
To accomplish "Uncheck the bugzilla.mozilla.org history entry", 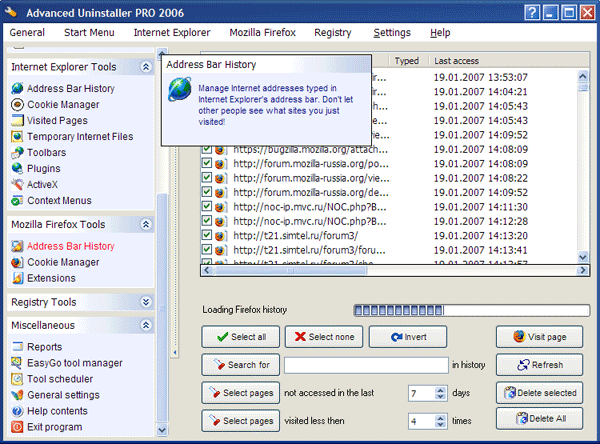I will [207, 149].
